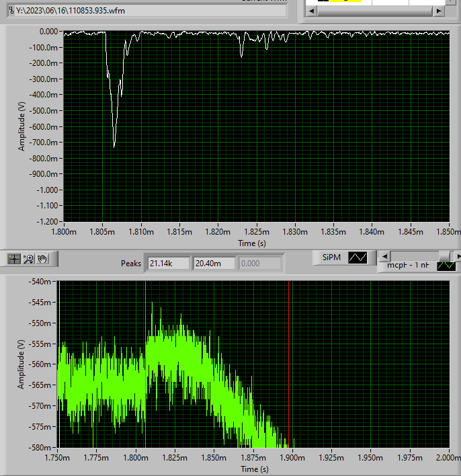Image resolution: width=461 pixels, height=476 pixels.
Task: Click right arrow of top table scrollbar
Action: 439,11
